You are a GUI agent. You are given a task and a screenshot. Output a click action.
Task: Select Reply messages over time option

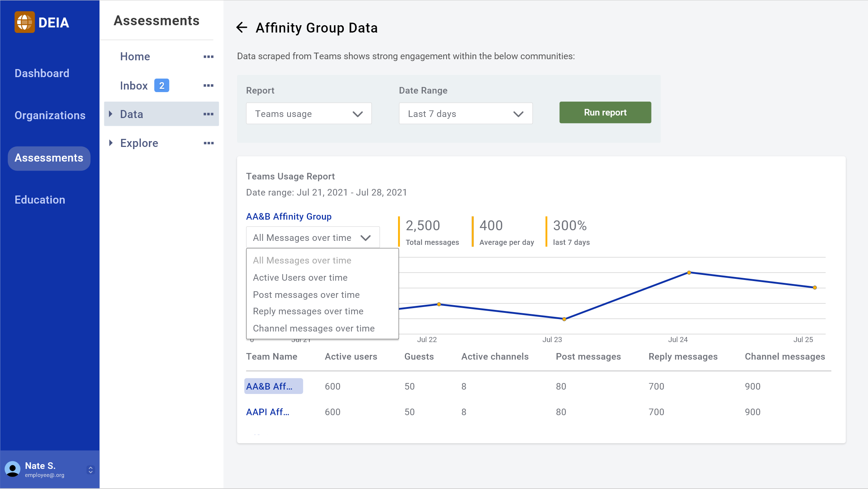coord(308,311)
